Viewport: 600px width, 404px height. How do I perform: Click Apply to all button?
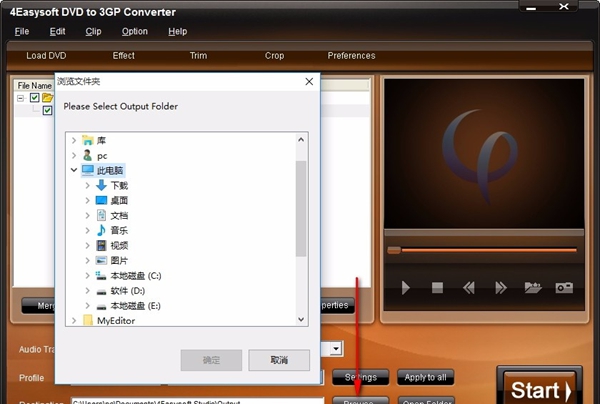click(426, 377)
